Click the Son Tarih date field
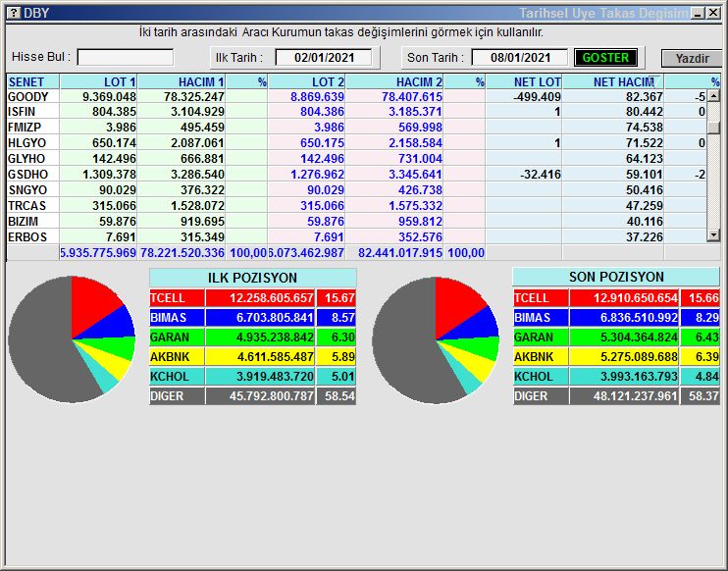 tap(520, 58)
